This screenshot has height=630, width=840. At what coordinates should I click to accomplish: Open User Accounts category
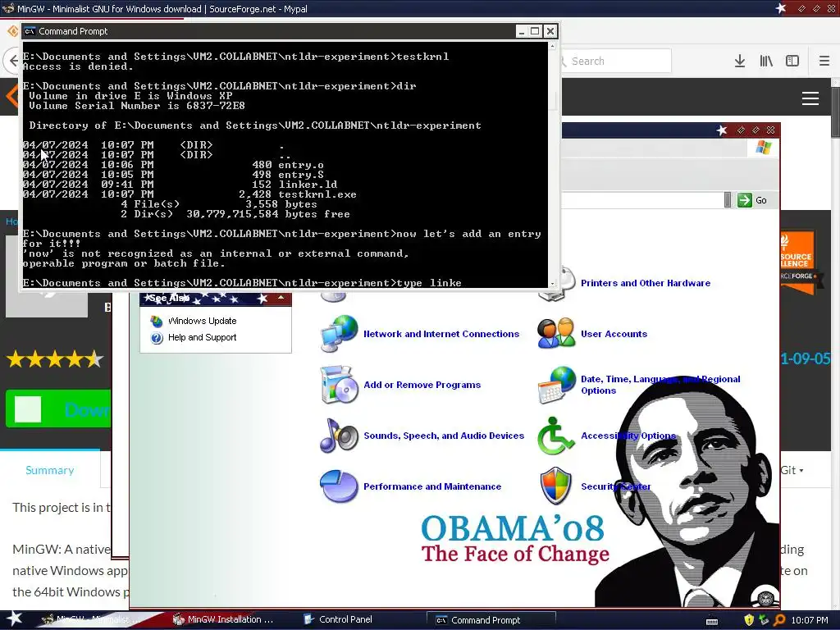click(614, 334)
